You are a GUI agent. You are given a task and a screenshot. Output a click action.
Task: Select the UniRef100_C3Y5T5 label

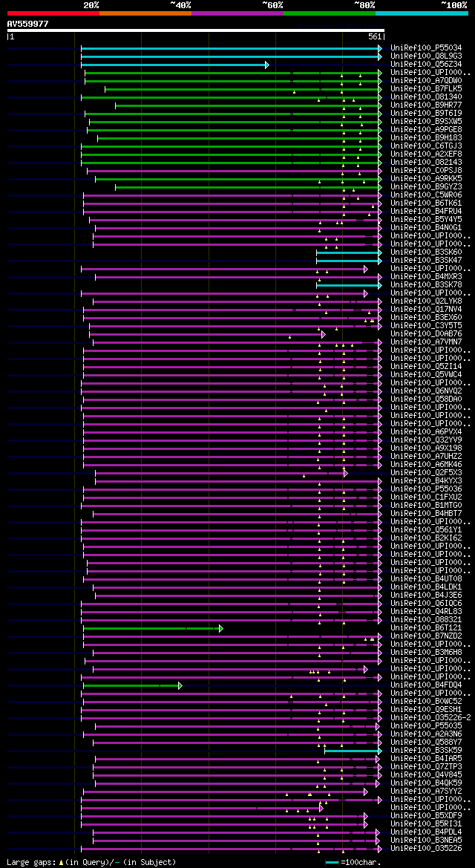[426, 325]
